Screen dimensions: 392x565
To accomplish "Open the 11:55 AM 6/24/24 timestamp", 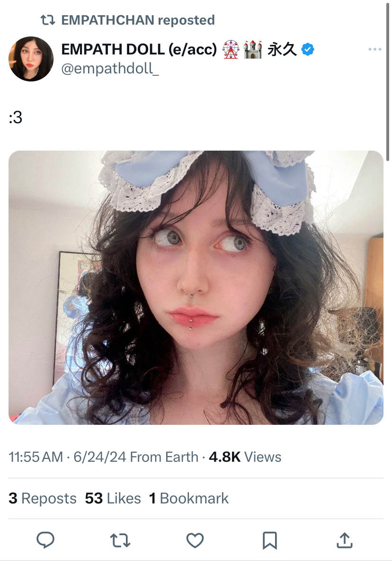I will [x=67, y=457].
